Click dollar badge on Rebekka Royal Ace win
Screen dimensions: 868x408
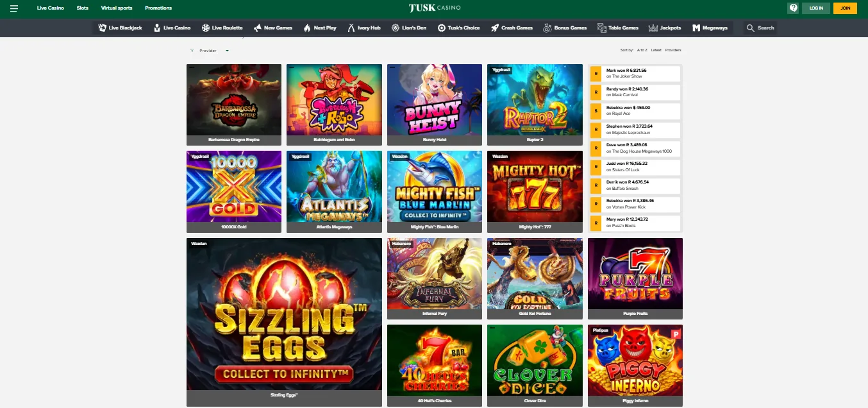[596, 111]
